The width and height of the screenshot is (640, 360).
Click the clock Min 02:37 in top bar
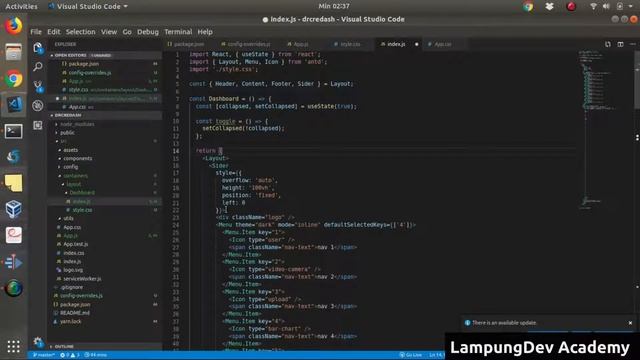[334, 6]
